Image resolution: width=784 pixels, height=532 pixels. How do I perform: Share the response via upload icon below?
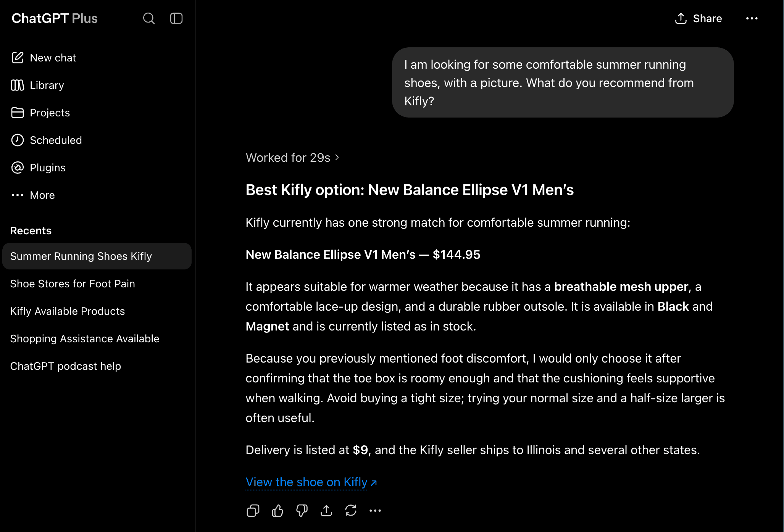326,511
